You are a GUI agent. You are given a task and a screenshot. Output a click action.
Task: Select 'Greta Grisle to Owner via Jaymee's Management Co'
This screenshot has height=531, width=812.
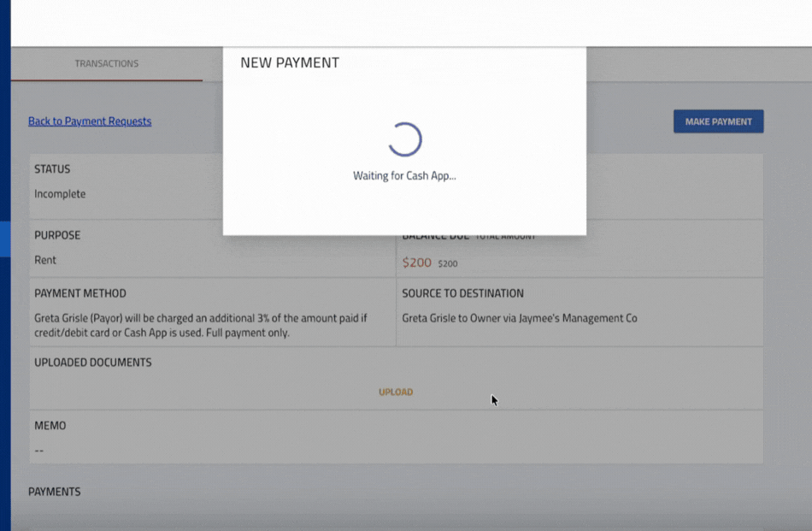pyautogui.click(x=520, y=318)
